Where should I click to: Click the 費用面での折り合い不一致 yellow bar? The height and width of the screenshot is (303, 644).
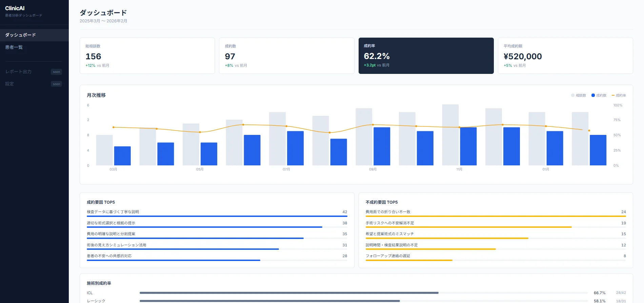coord(496,216)
